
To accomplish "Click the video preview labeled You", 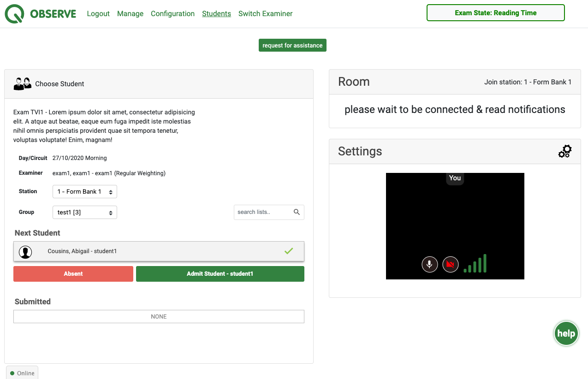I will click(455, 226).
